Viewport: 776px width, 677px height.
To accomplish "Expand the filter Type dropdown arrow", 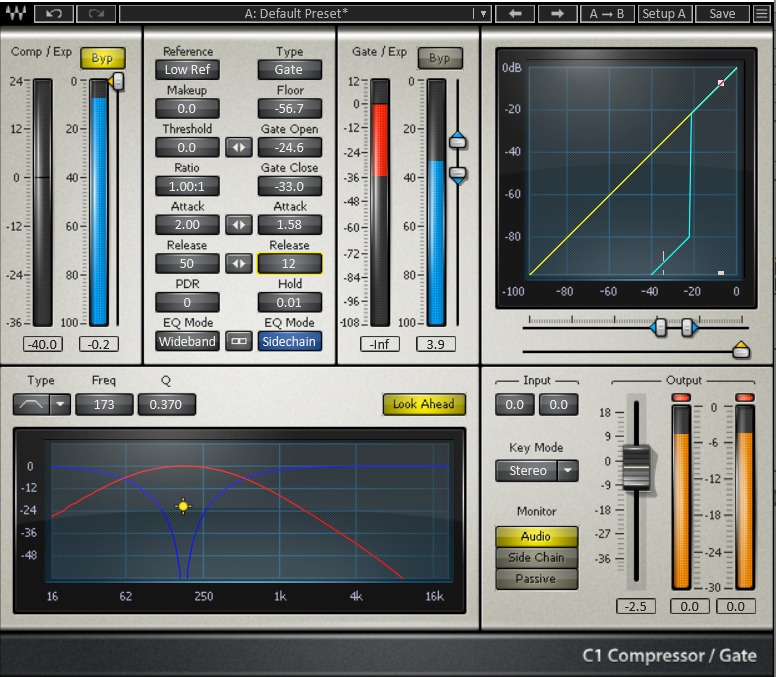I will [x=60, y=404].
